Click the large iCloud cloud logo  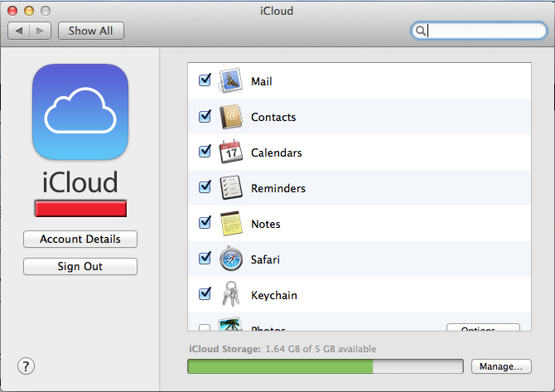80,112
